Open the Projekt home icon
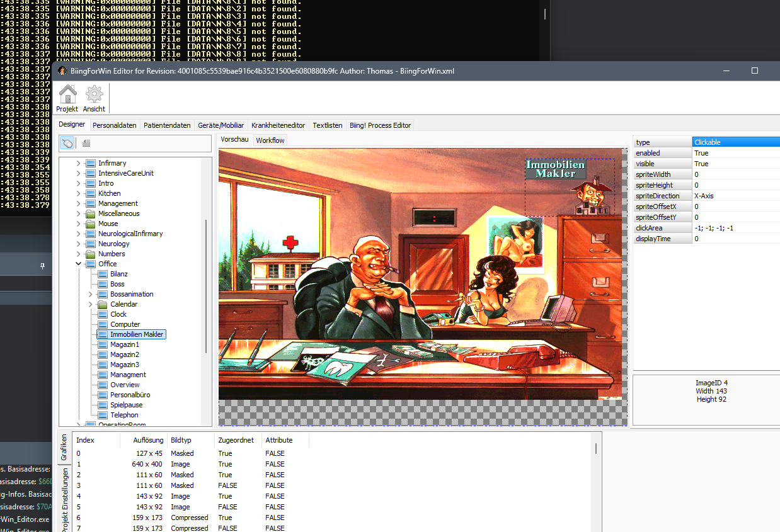780x532 pixels. tap(67, 94)
